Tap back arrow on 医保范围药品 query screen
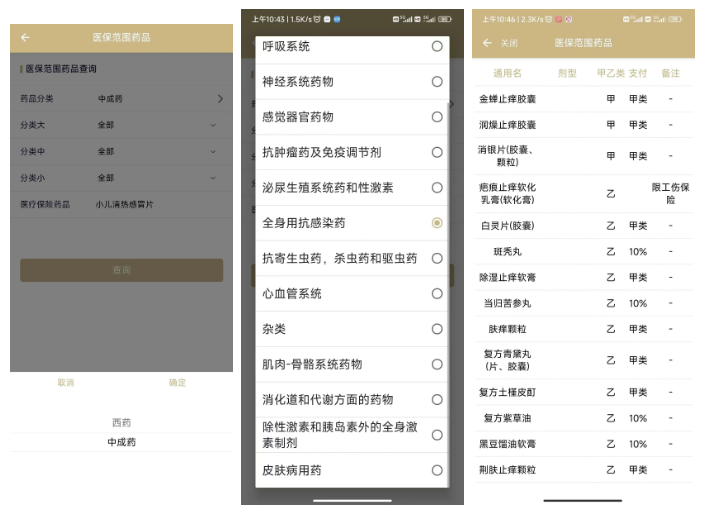This screenshot has height=510, width=705. [x=25, y=37]
